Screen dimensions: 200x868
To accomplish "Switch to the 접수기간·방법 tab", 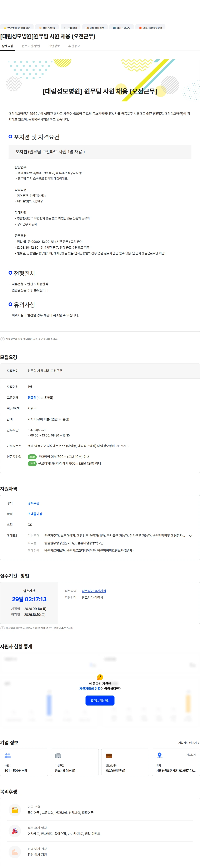I will click(x=31, y=46).
